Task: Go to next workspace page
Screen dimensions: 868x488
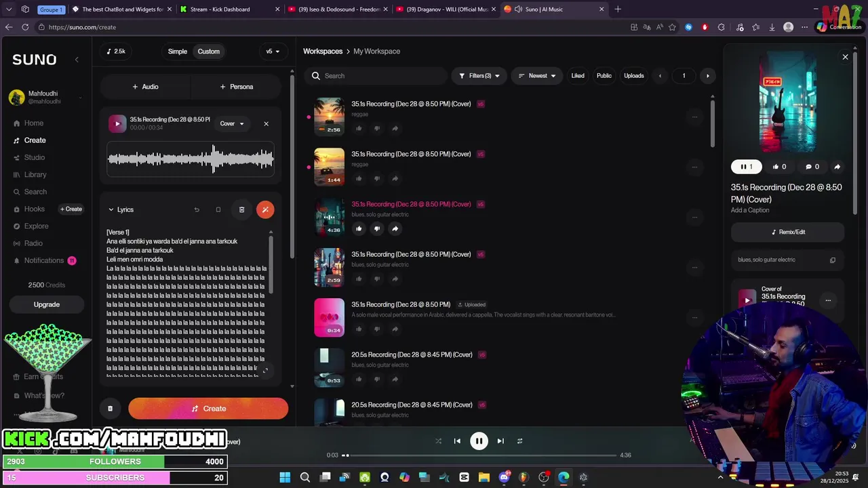Action: (x=707, y=76)
